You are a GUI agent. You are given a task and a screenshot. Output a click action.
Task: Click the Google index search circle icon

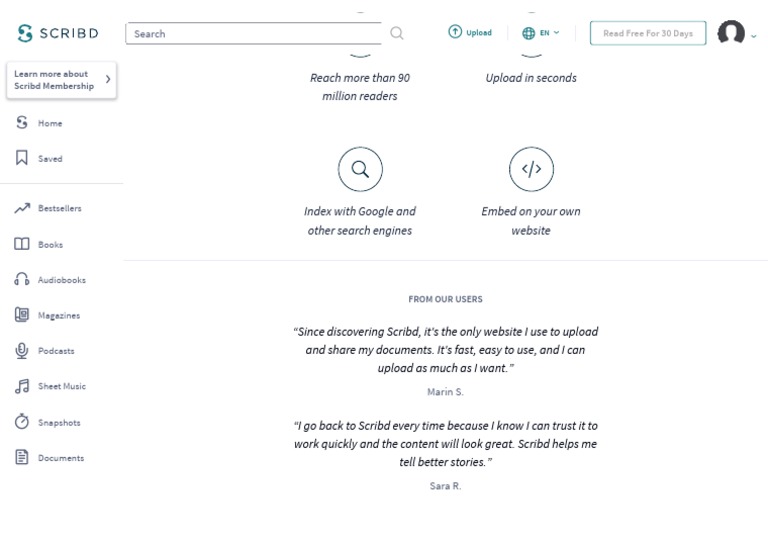coord(360,169)
